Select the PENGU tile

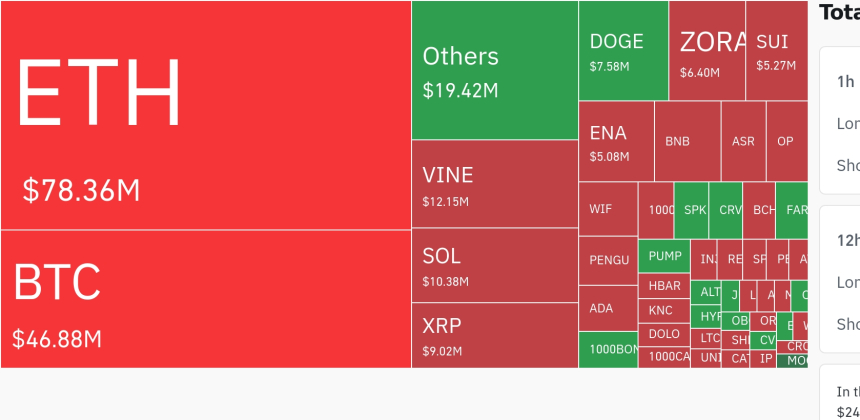(x=608, y=260)
